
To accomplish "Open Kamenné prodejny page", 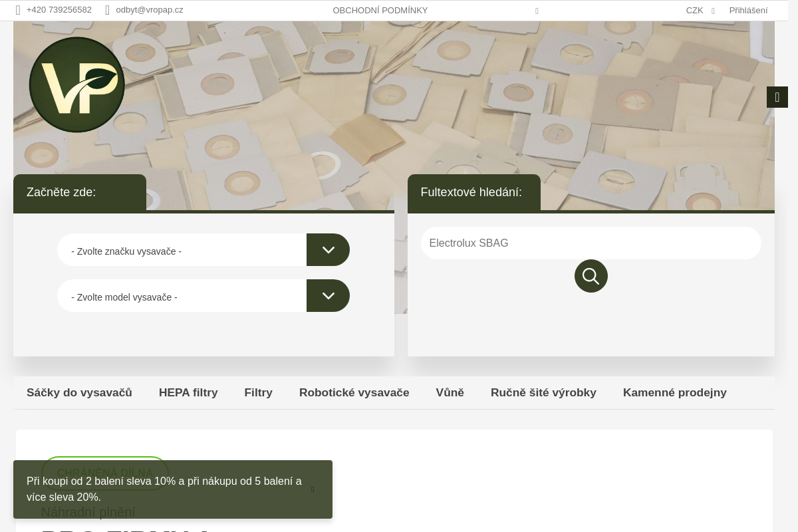I will tap(675, 393).
